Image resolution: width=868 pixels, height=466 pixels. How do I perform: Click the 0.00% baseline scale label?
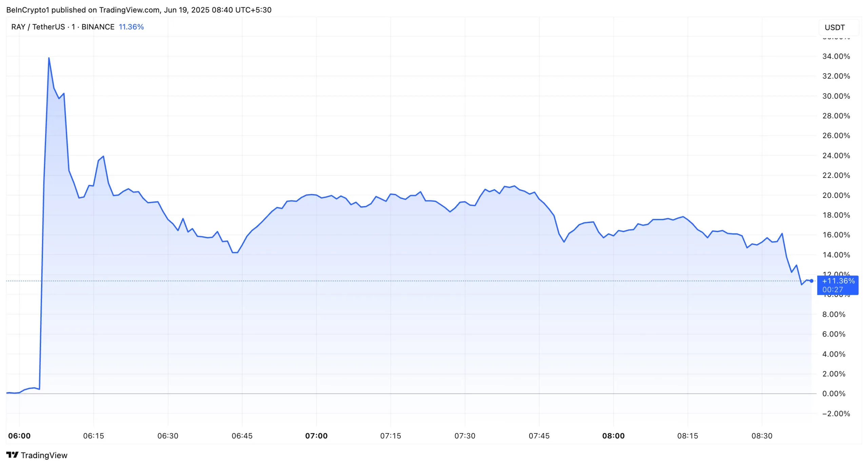834,393
